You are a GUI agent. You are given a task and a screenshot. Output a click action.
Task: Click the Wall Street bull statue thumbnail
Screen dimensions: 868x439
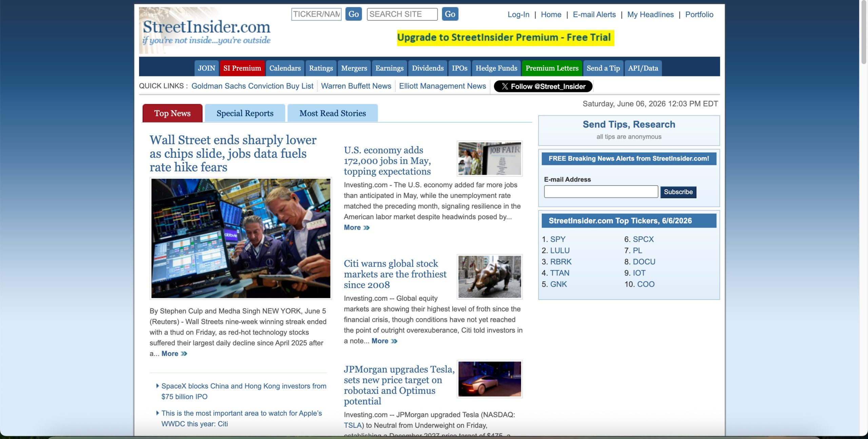click(x=490, y=277)
